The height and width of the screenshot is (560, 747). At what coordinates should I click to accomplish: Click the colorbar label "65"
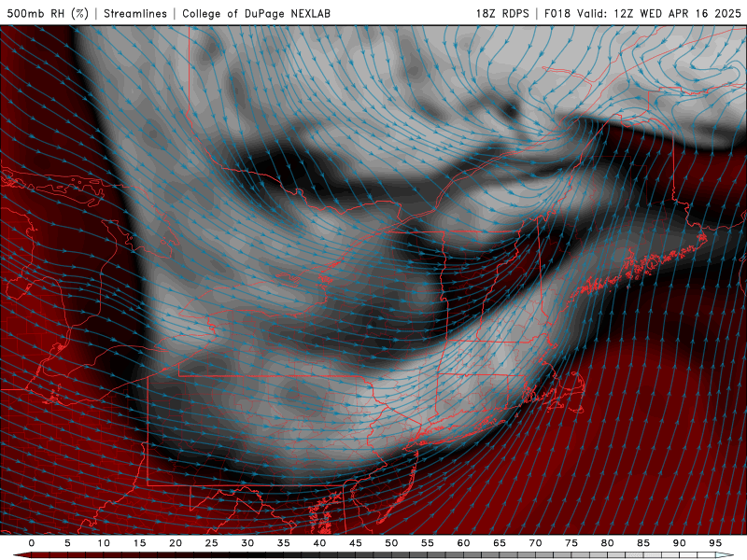[500, 543]
